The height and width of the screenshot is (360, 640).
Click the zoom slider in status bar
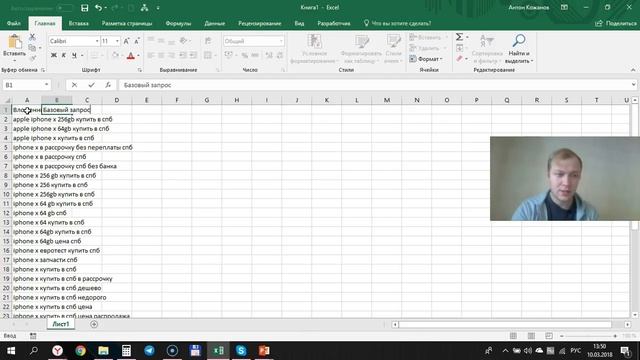pyautogui.click(x=588, y=336)
